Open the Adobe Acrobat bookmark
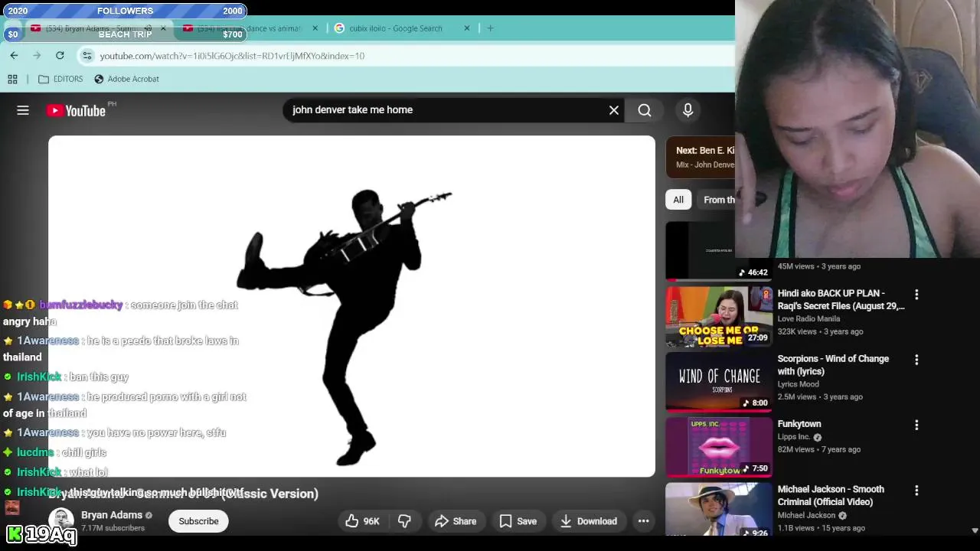The width and height of the screenshot is (980, 551). click(x=126, y=79)
